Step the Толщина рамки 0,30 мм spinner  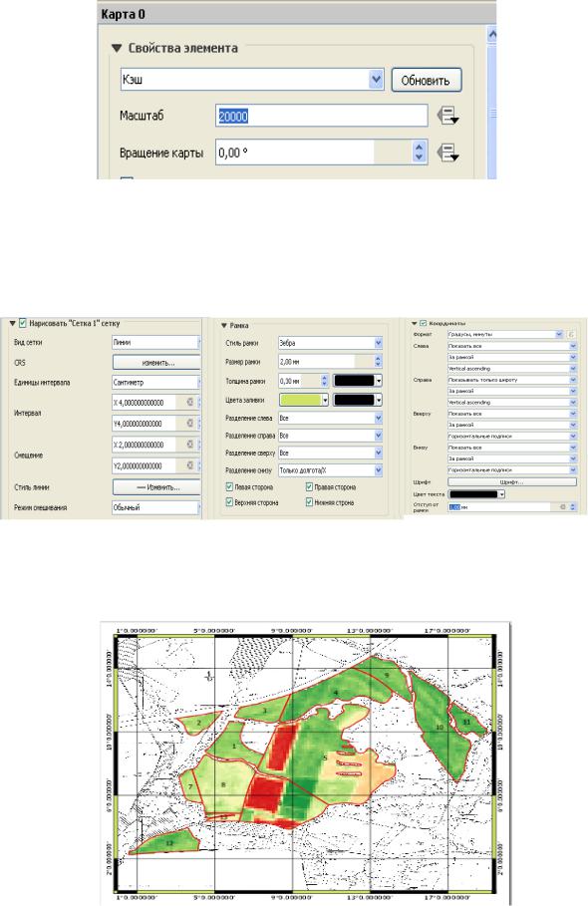tap(324, 381)
